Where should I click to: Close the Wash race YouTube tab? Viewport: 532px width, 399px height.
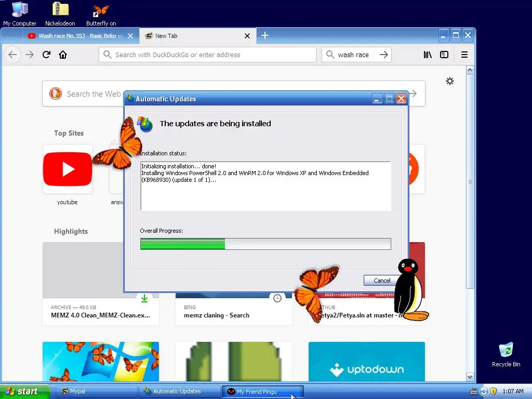[x=130, y=36]
